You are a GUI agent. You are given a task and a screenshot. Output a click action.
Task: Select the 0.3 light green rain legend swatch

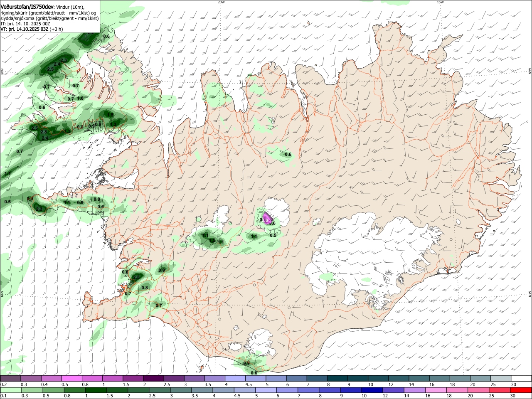32,390
